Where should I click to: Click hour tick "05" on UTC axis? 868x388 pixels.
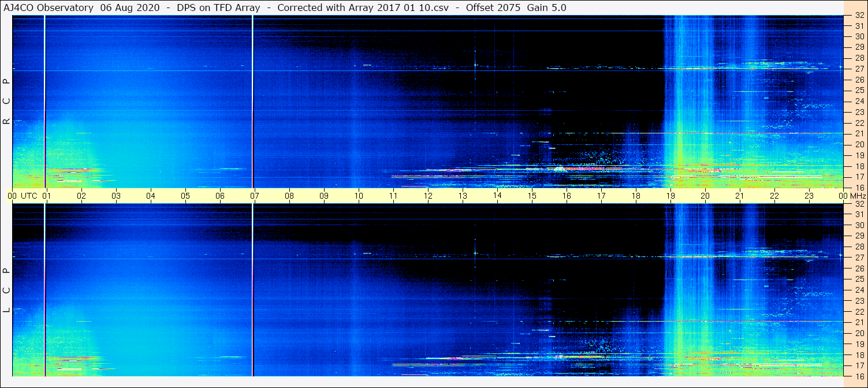pos(185,196)
